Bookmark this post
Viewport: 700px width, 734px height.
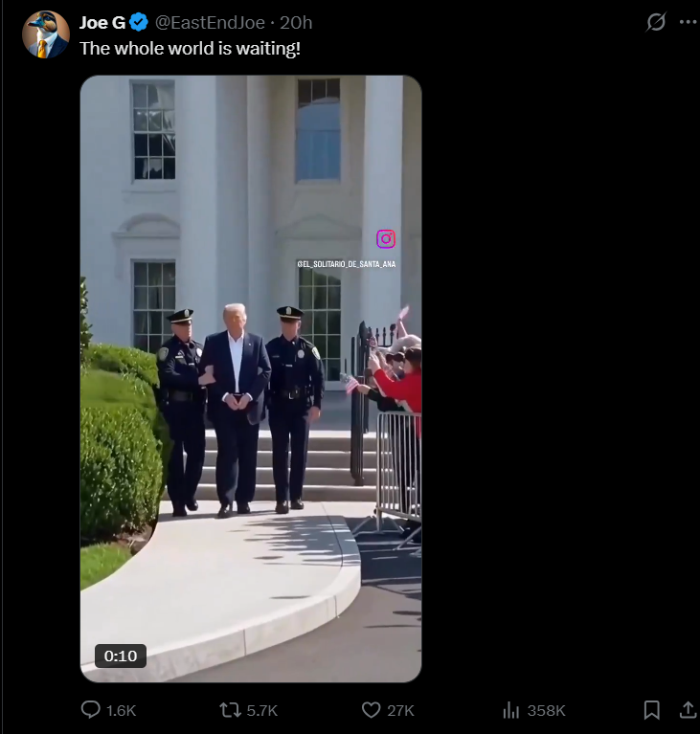pyautogui.click(x=652, y=710)
